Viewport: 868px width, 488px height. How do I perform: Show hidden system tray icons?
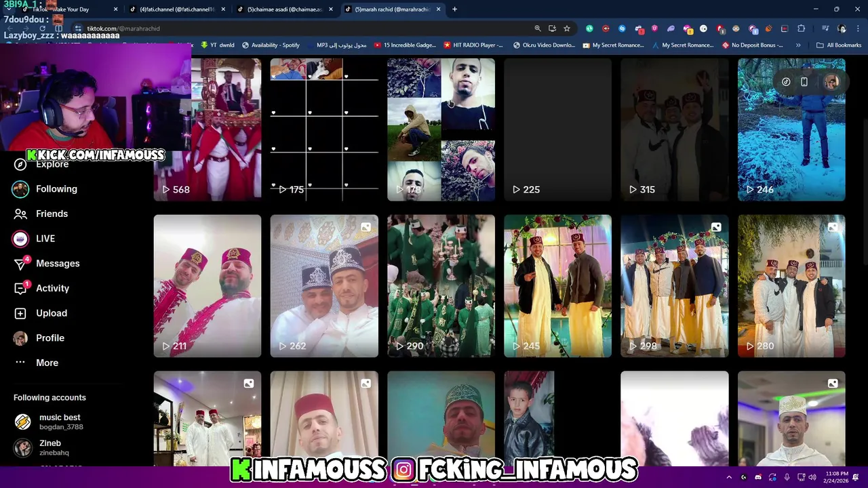(729, 477)
